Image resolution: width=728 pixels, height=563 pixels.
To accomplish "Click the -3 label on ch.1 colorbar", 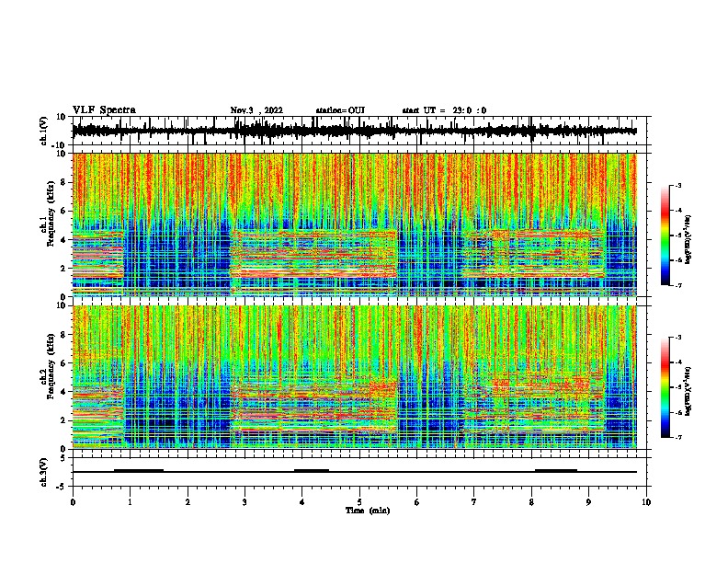I will coord(677,185).
